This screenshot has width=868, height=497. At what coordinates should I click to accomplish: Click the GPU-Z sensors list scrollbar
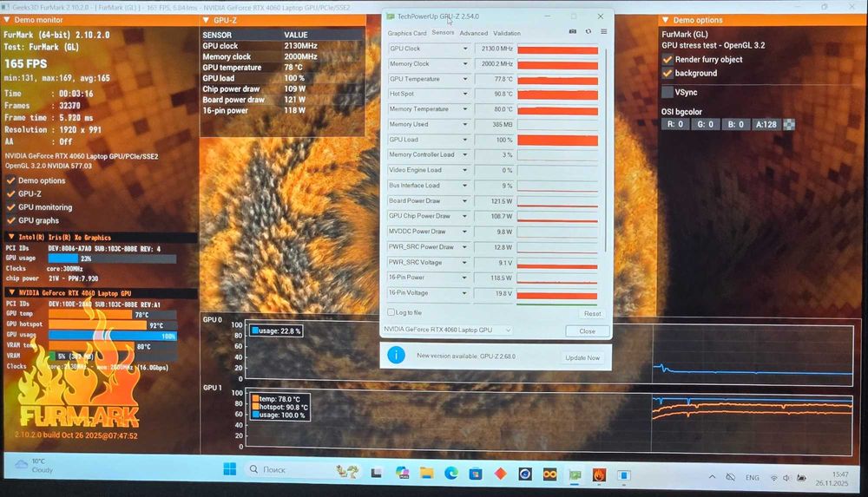pos(607,149)
